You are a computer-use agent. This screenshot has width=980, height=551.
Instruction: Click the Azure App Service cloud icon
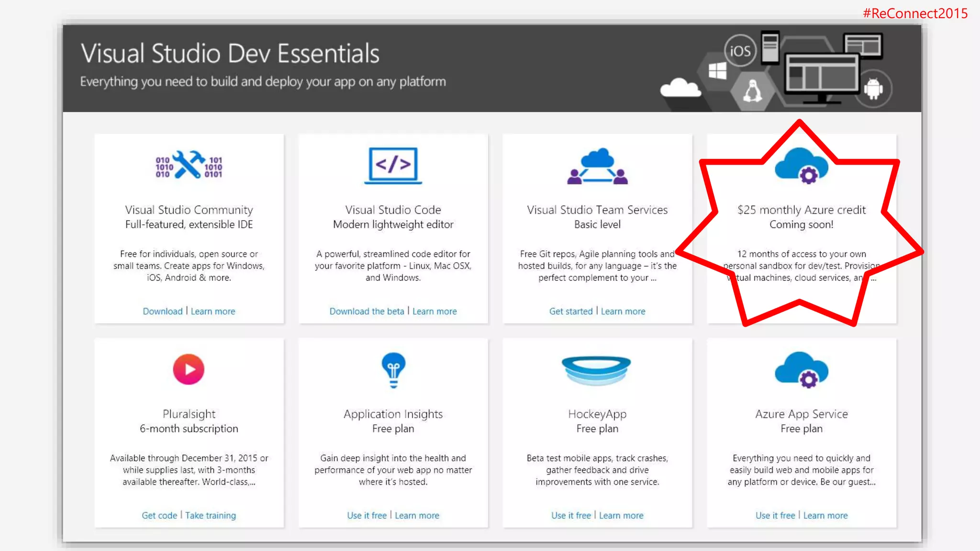click(x=802, y=370)
